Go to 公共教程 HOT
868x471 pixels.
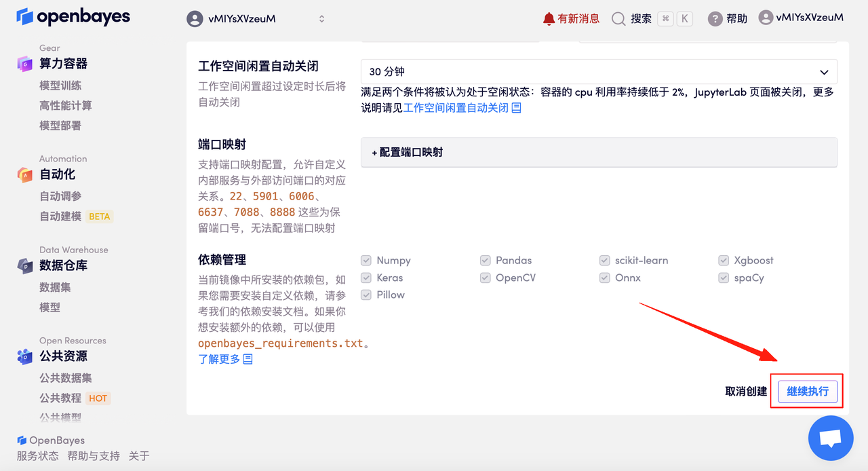point(75,398)
